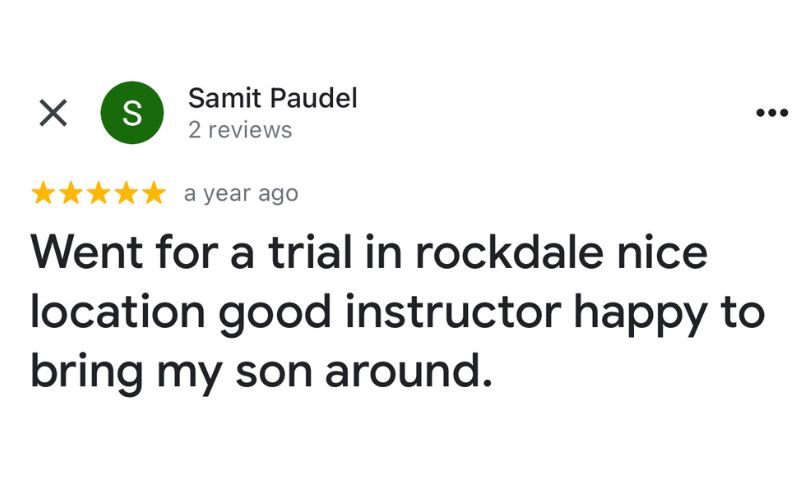Close the review with the X icon
Screen dimensions: 803x504
point(53,114)
